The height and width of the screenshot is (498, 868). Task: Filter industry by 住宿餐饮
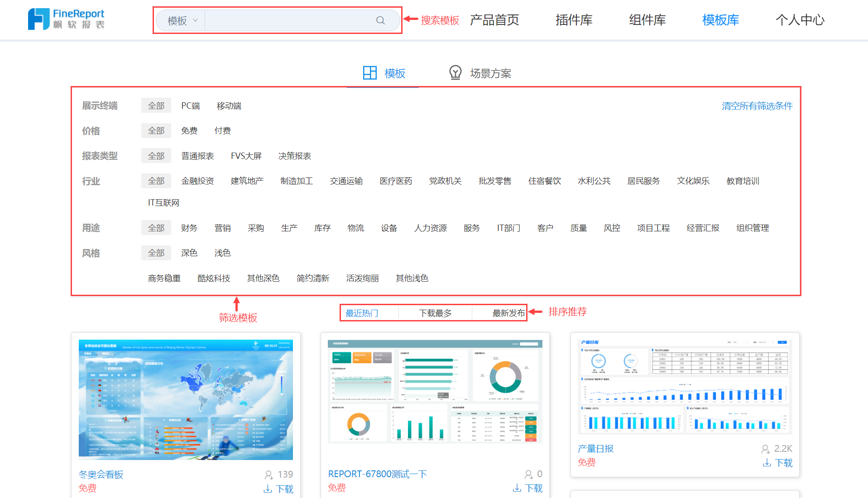tap(545, 181)
